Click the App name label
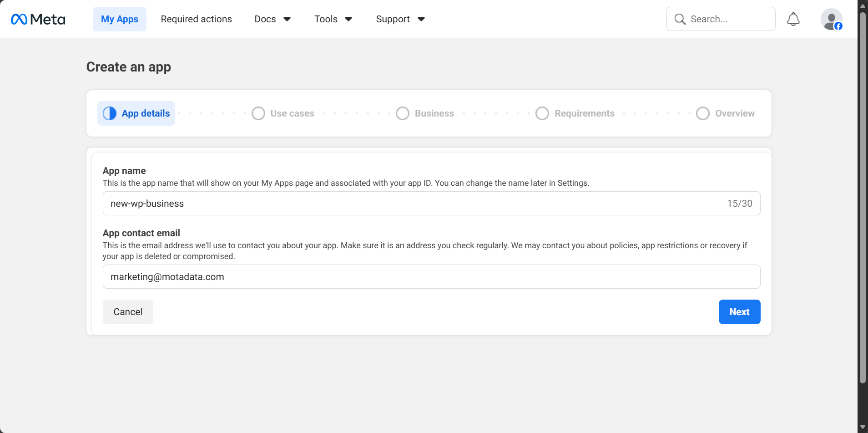This screenshot has height=433, width=868. (x=124, y=171)
